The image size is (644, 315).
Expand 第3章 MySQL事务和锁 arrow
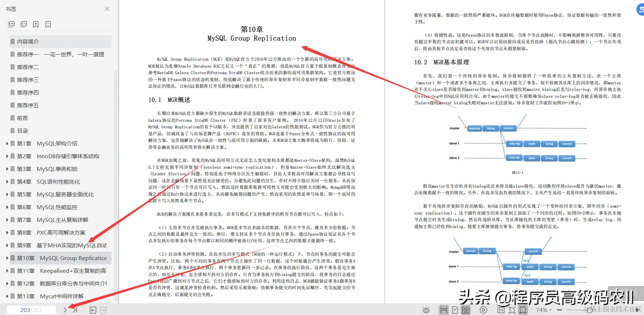click(7, 169)
